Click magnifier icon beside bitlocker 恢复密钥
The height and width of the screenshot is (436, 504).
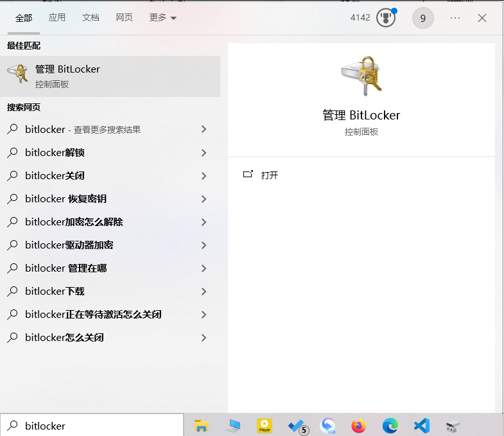pyautogui.click(x=12, y=198)
